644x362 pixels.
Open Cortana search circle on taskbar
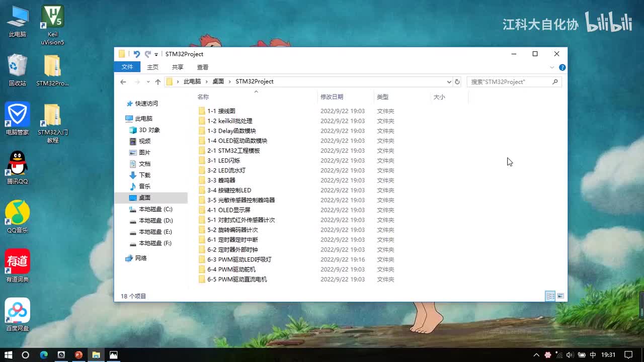pyautogui.click(x=26, y=354)
